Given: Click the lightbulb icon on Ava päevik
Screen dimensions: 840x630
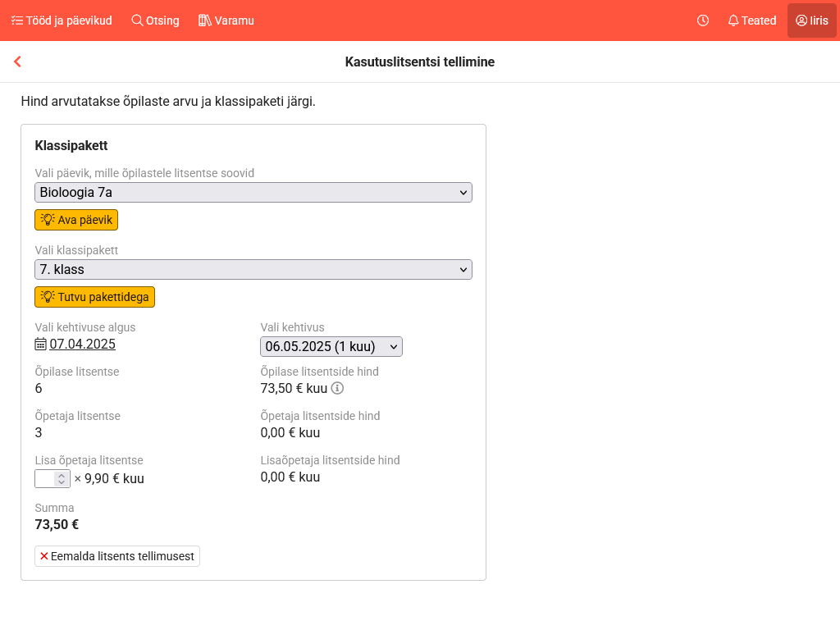Looking at the screenshot, I should [48, 220].
